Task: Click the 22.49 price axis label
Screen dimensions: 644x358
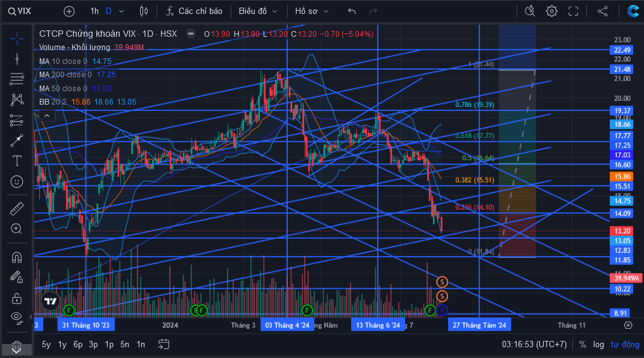Action: tap(622, 50)
